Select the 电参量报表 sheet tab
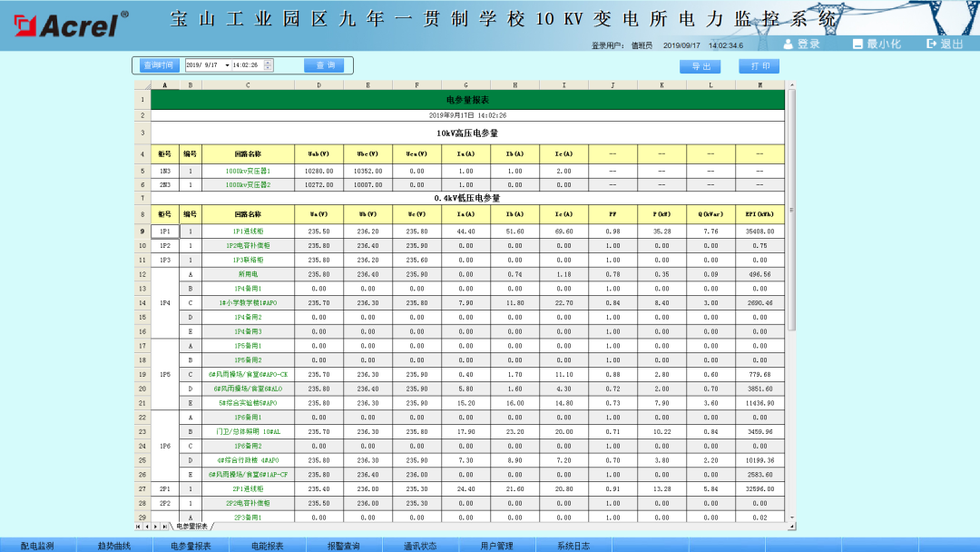 pyautogui.click(x=191, y=527)
